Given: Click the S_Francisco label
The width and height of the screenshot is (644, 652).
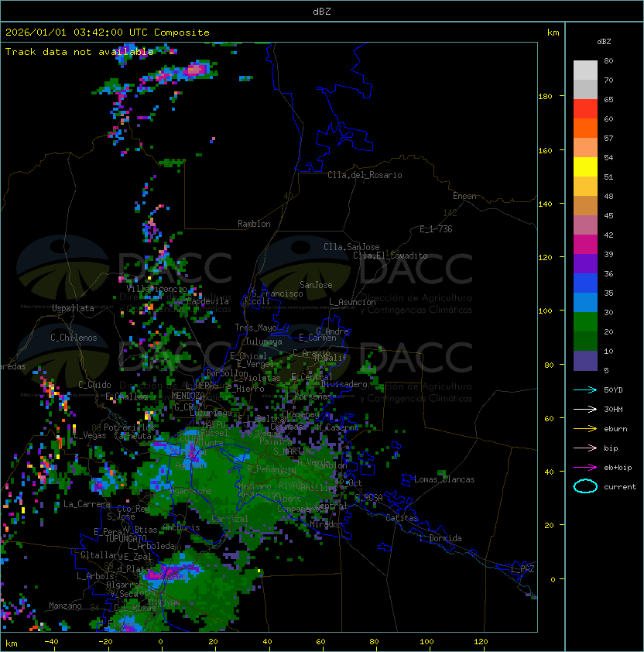Looking at the screenshot, I should point(277,294).
